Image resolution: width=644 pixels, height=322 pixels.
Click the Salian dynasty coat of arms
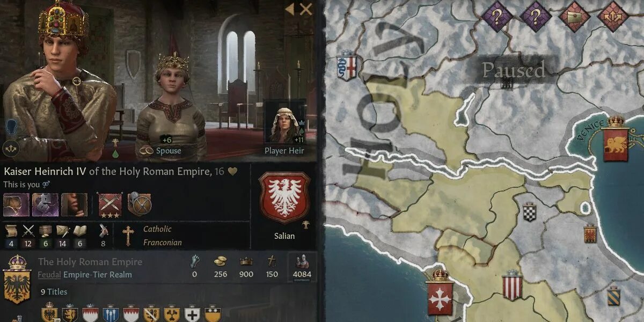(284, 197)
